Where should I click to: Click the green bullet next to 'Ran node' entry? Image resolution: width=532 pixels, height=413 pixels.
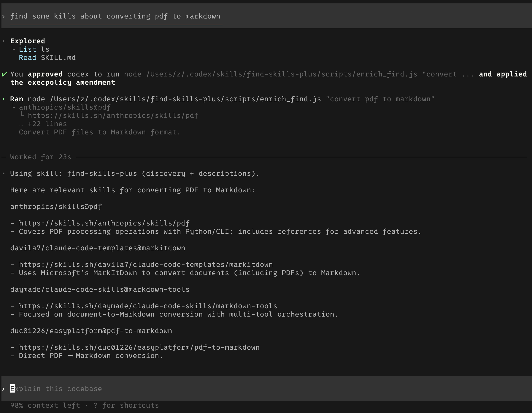pos(3,99)
